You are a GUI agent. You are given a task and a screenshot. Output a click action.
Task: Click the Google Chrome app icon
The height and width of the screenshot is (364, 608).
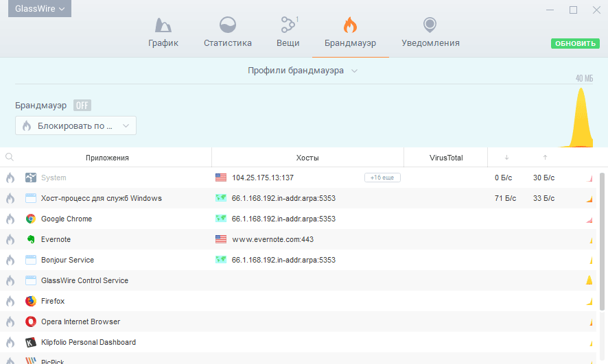tap(31, 219)
